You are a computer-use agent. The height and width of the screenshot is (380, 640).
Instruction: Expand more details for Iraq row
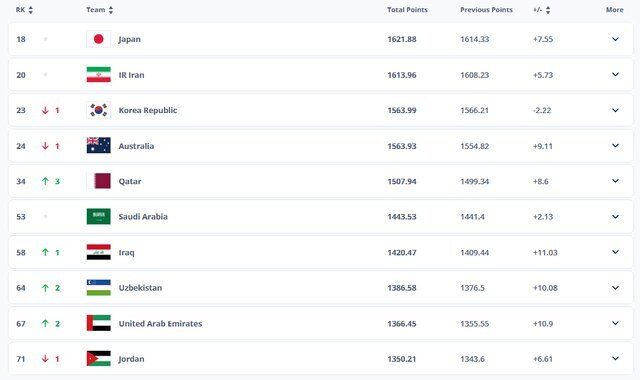coord(615,252)
